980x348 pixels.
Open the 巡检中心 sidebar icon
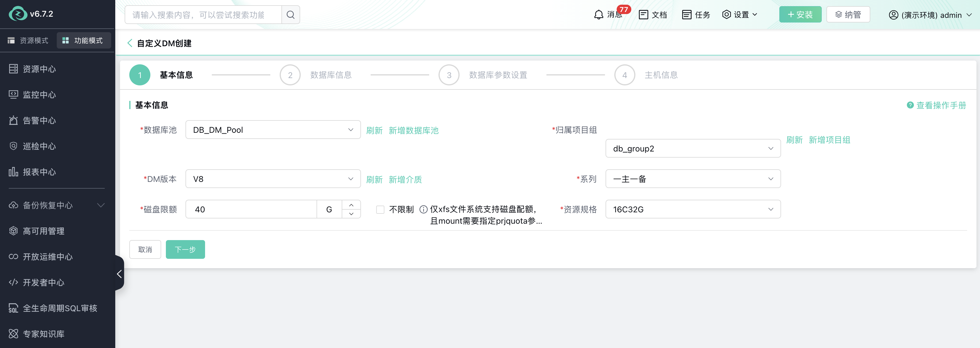click(13, 146)
